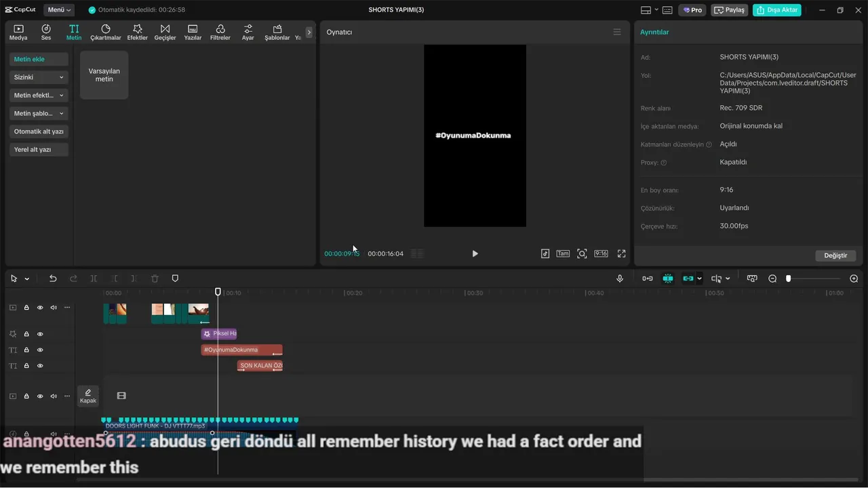Expand the Metin şablonları section
The height and width of the screenshot is (488, 868).
pos(39,114)
